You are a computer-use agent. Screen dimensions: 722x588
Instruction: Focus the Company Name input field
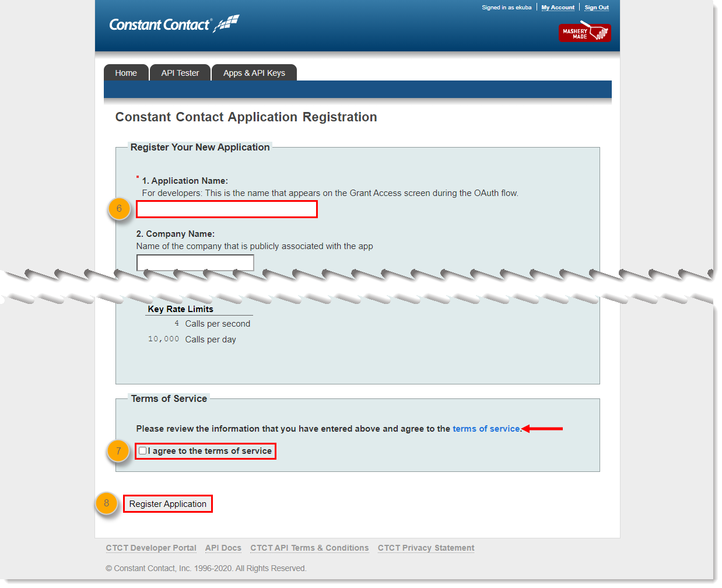(195, 262)
